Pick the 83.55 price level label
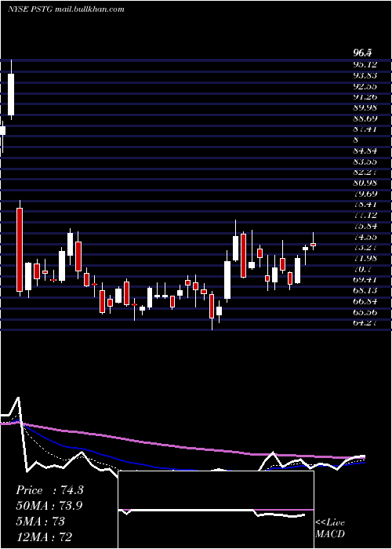This screenshot has height=549, width=392. (365, 162)
